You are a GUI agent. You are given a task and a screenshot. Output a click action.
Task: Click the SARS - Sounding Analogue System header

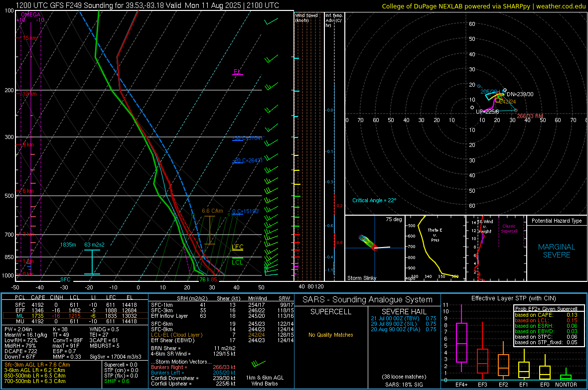[368, 300]
